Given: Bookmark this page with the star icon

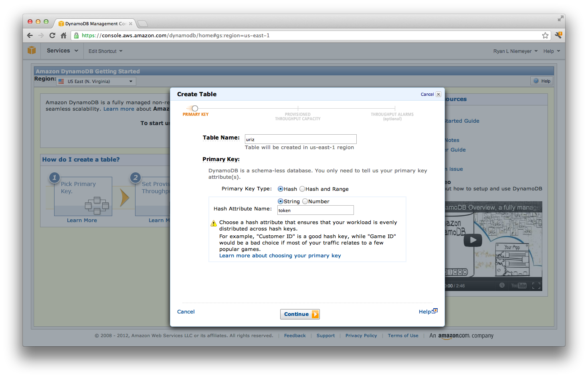Looking at the screenshot, I should click(x=545, y=35).
